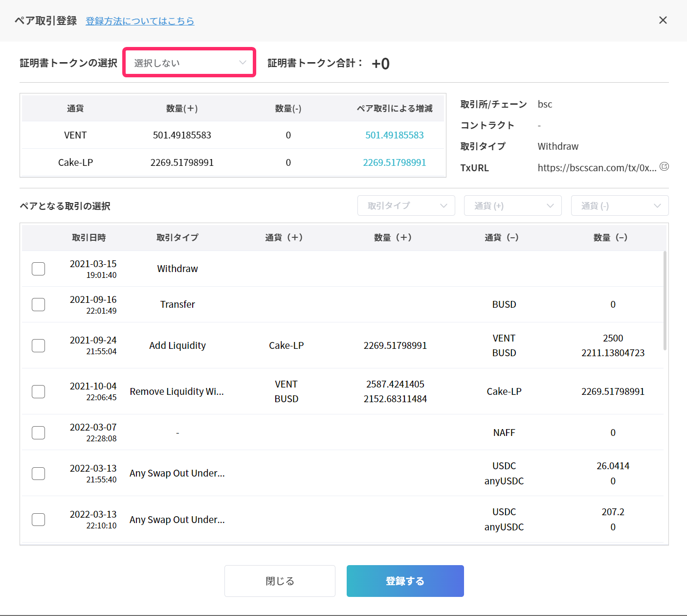Click the 2152.68311484 BUSD quantity
687x616 pixels.
click(x=395, y=399)
